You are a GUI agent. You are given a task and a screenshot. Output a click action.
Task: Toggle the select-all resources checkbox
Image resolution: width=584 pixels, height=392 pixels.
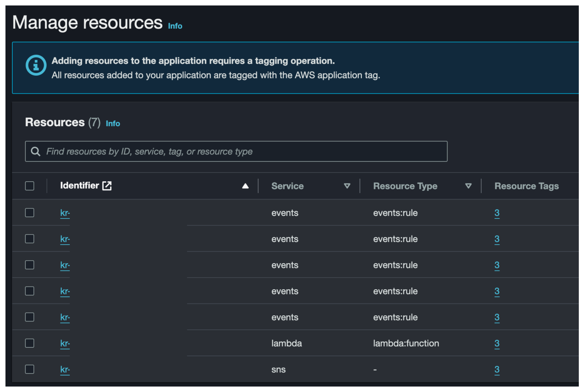30,186
